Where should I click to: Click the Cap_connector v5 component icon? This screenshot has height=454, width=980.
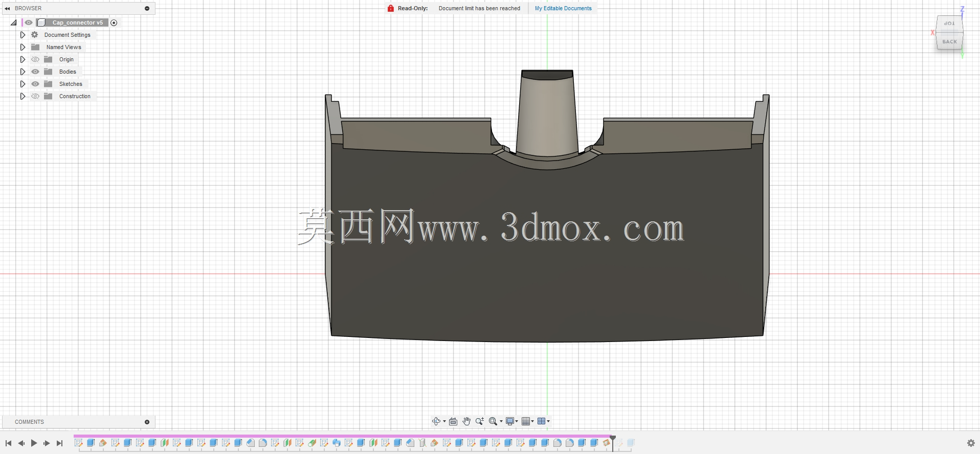pos(41,22)
